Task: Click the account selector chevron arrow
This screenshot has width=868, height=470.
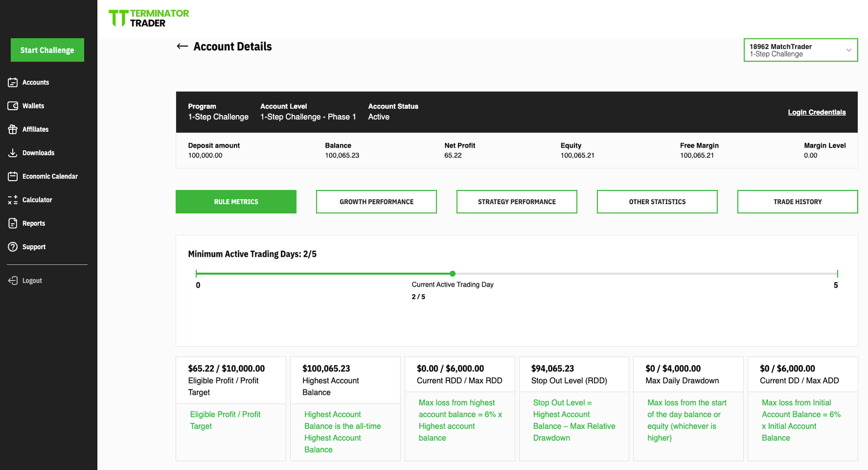Action: (x=848, y=50)
